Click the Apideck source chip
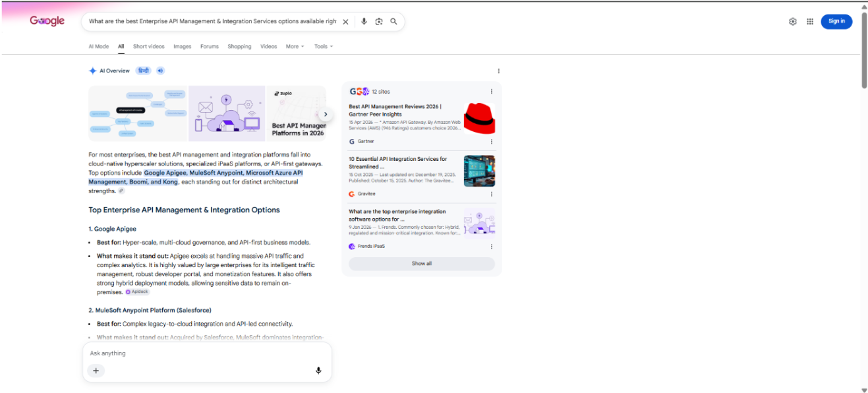This screenshot has width=868, height=393. (x=138, y=291)
